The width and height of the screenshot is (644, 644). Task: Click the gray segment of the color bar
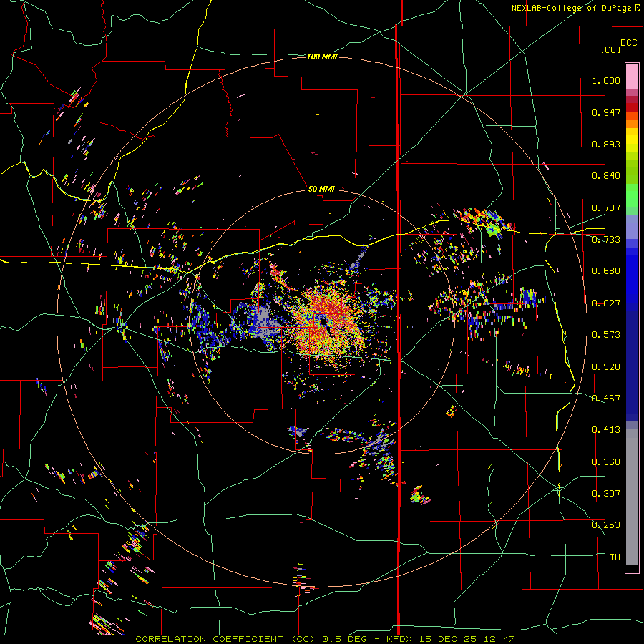(632, 497)
